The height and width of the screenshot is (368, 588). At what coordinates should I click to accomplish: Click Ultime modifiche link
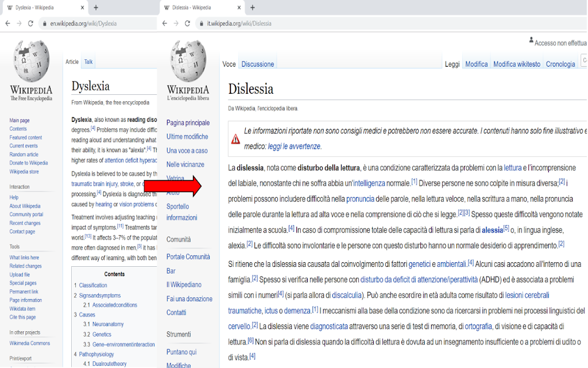[187, 137]
